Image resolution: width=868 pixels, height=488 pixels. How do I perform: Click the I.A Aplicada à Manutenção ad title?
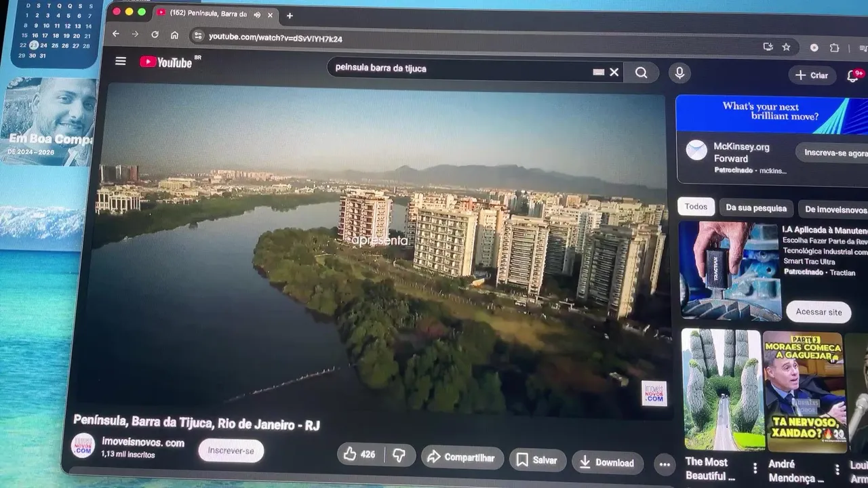[x=825, y=230]
